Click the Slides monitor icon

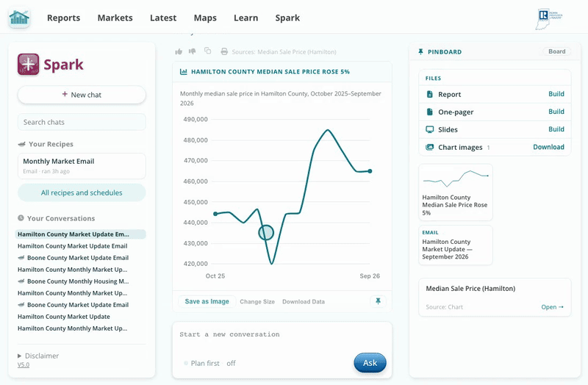(430, 129)
